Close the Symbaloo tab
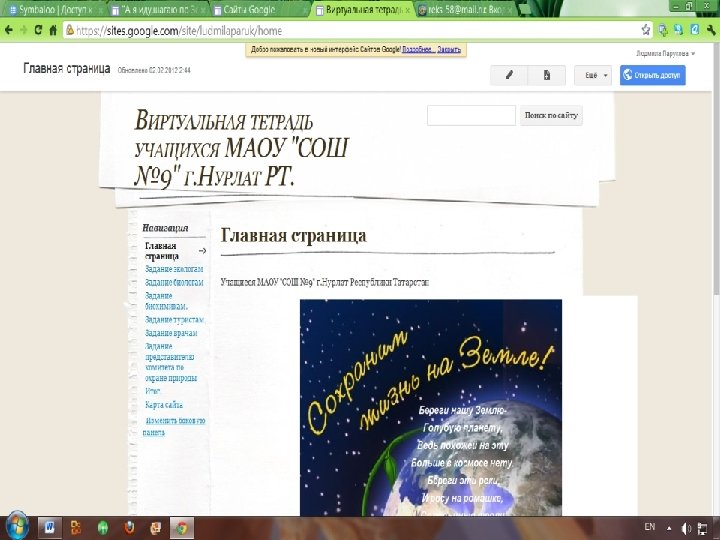The image size is (720, 540). click(x=100, y=10)
